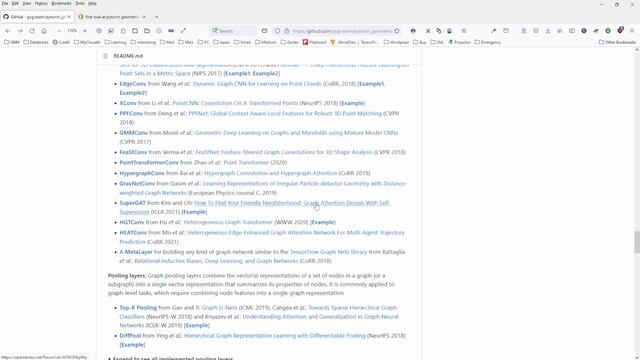Open developer tools wrench icon

[x=493, y=31]
